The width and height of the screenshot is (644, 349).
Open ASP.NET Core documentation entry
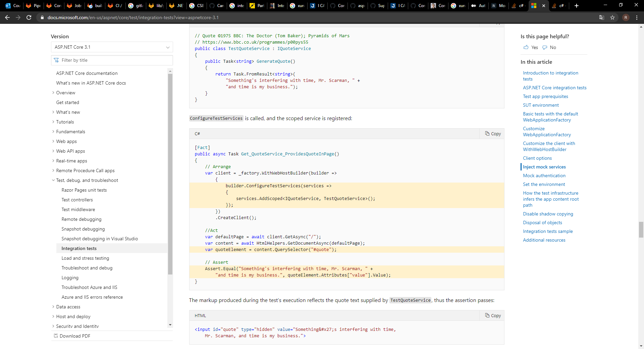click(x=87, y=73)
